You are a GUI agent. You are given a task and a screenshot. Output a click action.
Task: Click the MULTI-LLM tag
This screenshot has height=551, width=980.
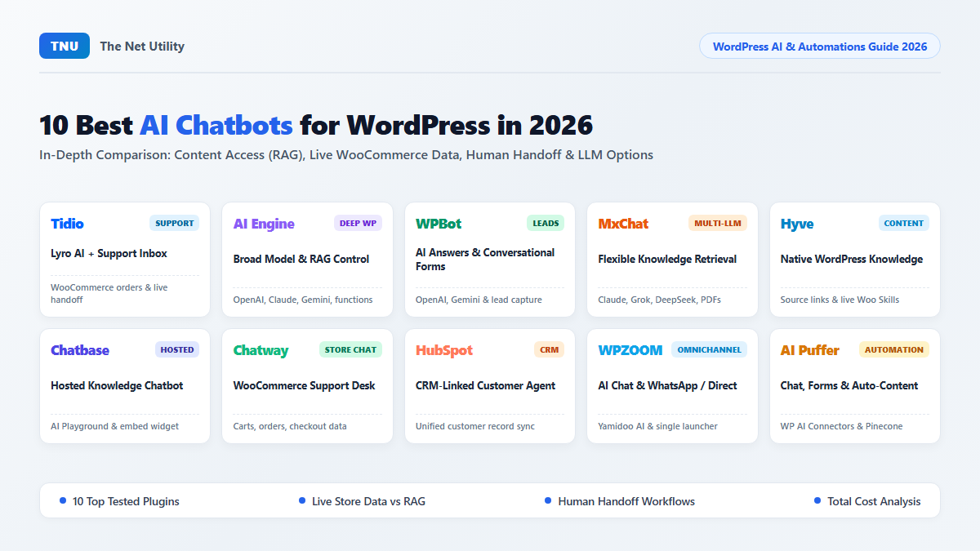tap(718, 223)
